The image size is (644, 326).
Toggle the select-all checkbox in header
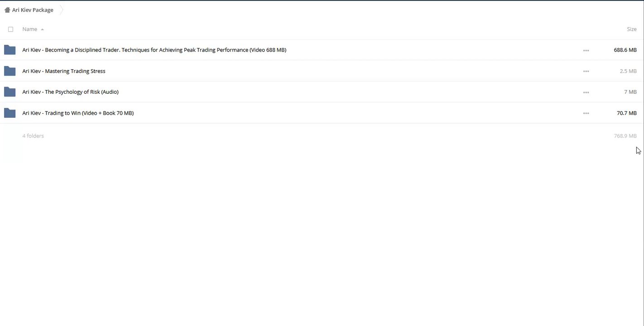click(x=11, y=29)
